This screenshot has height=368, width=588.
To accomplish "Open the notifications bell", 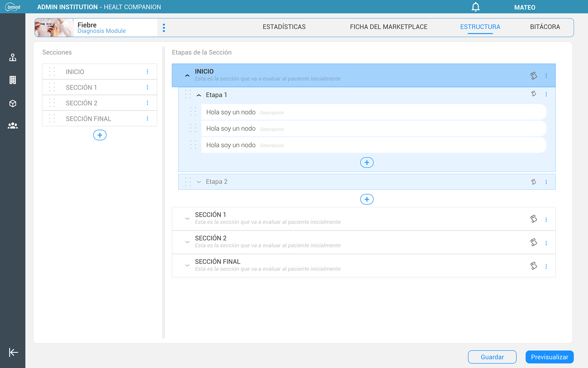I will pos(475,7).
